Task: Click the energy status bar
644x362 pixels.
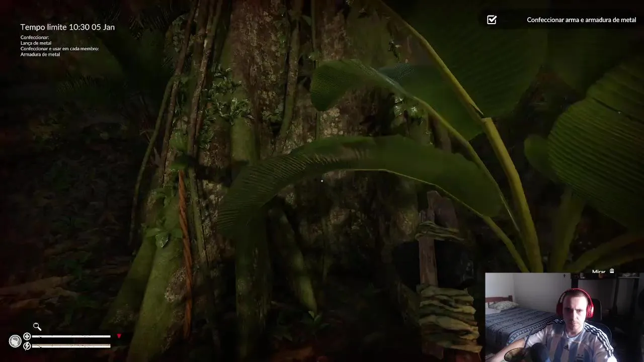Action: click(71, 346)
